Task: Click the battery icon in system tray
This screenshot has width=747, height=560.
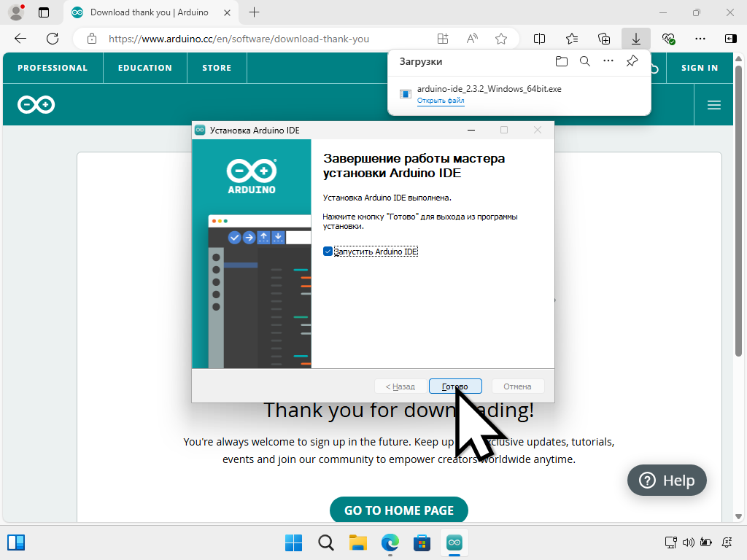Action: [x=705, y=542]
